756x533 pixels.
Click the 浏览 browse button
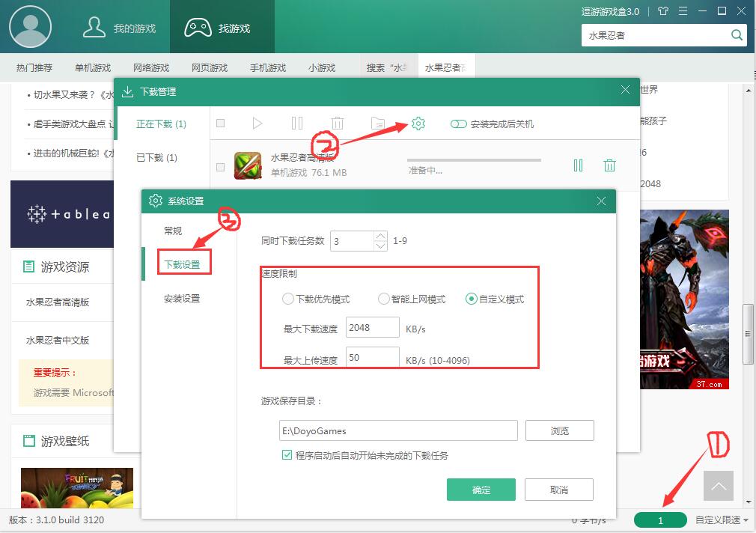(560, 430)
